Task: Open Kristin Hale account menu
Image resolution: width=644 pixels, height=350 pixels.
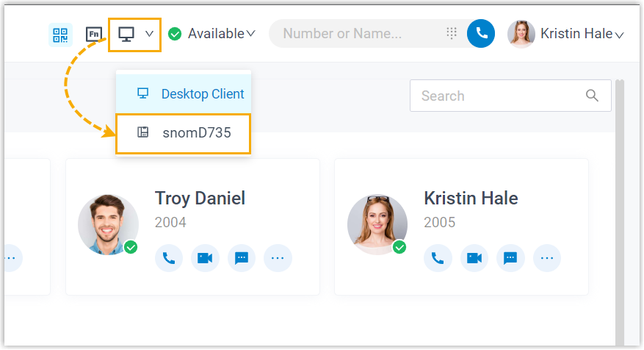Action: coord(582,34)
